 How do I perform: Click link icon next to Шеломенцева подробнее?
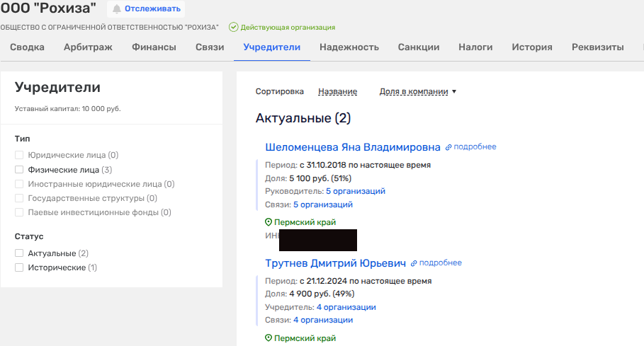tap(448, 147)
